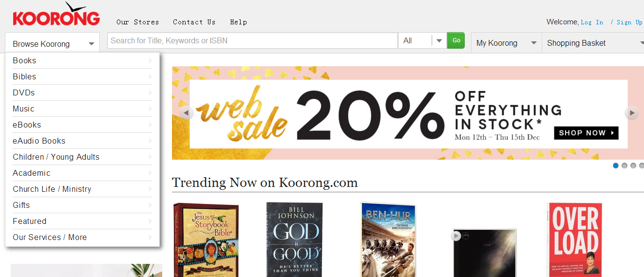Open the Log In link
The width and height of the screenshot is (644, 277).
(x=592, y=22)
